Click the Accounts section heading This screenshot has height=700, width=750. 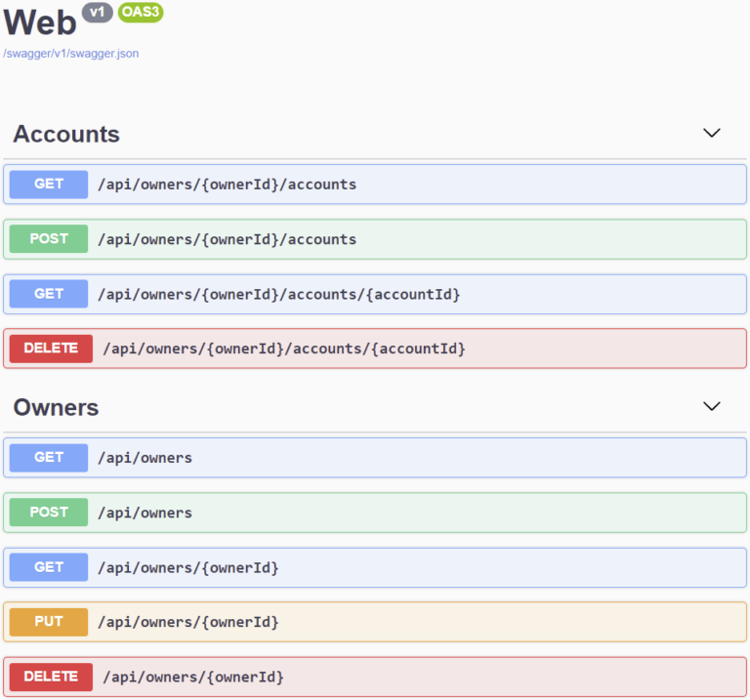pos(66,134)
